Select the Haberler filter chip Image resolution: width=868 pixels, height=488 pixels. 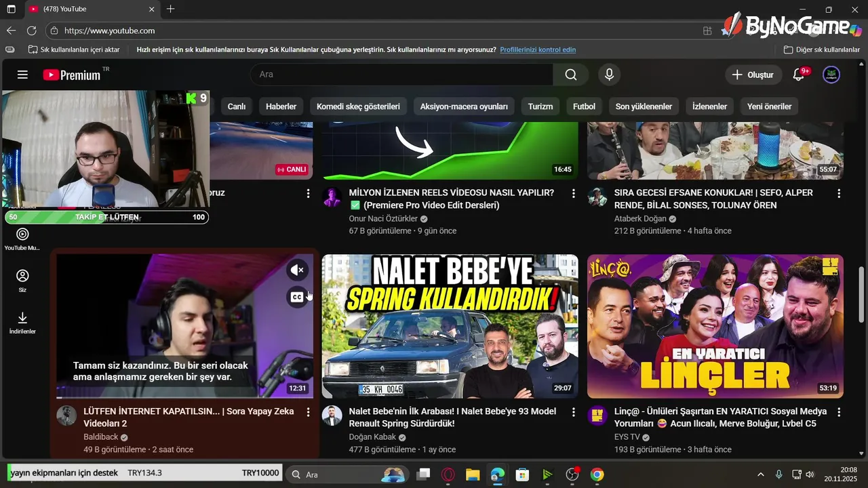[281, 106]
